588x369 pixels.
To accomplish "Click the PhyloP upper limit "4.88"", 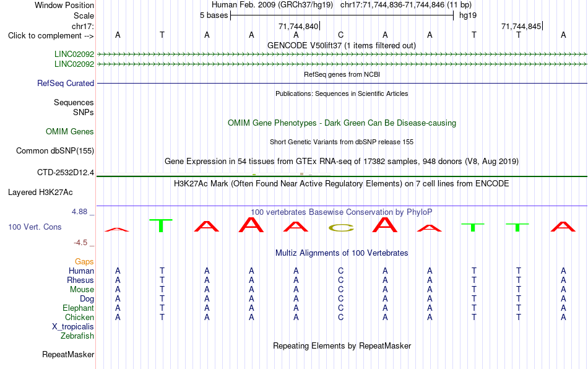I will (79, 212).
